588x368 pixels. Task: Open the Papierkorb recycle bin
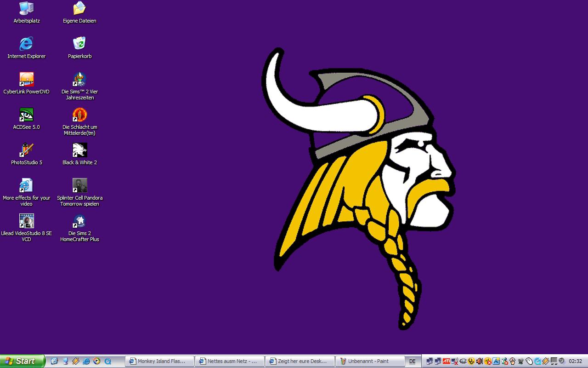79,48
